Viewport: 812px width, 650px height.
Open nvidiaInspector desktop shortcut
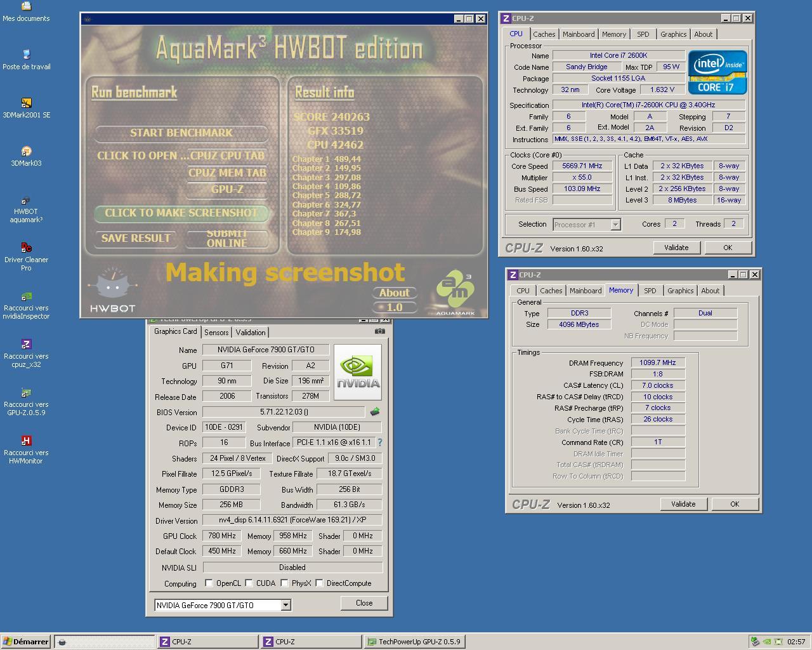(x=26, y=305)
